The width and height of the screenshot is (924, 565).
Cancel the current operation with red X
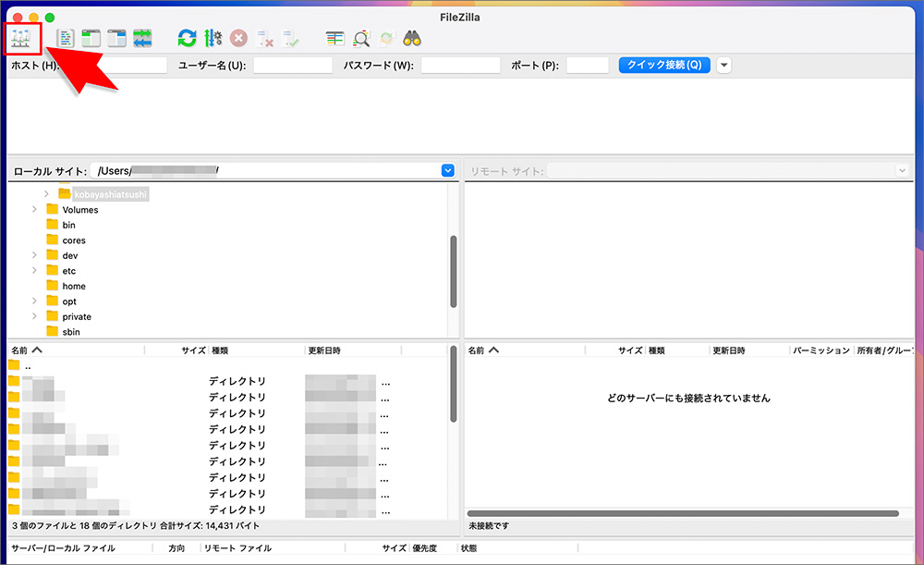[238, 39]
